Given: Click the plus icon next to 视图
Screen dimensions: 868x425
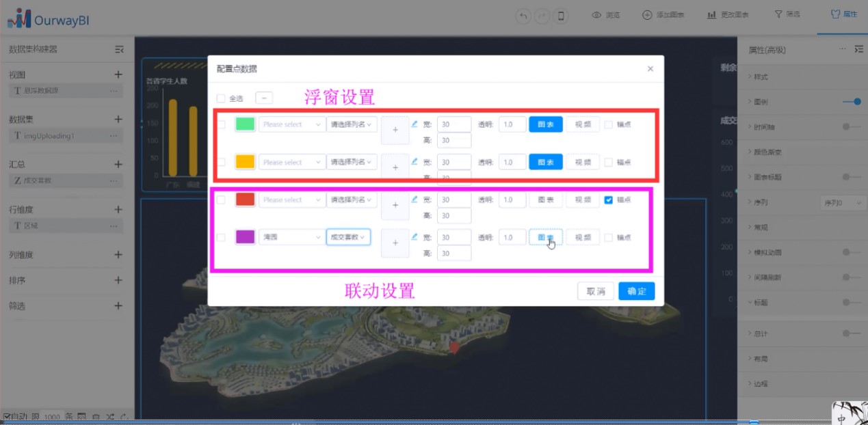Looking at the screenshot, I should [118, 74].
